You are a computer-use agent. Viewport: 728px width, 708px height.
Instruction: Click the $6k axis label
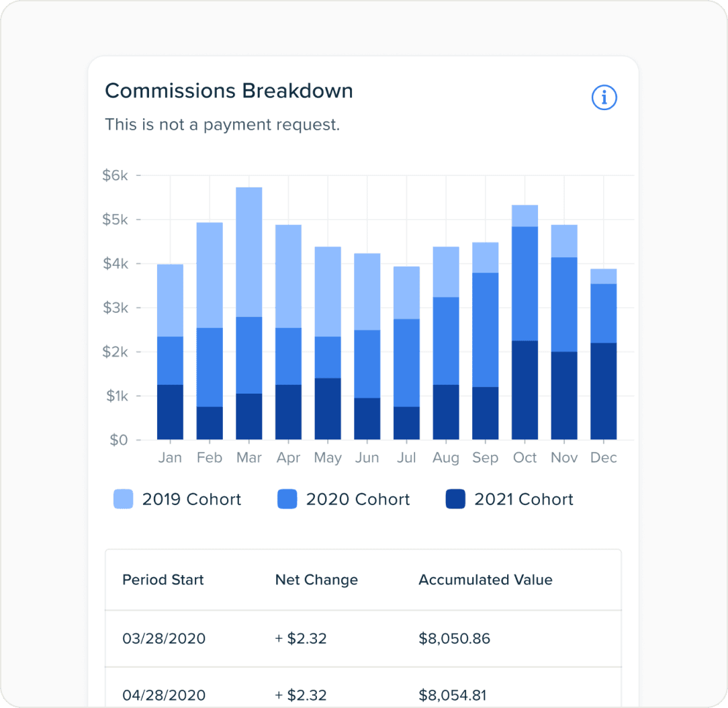tap(115, 175)
